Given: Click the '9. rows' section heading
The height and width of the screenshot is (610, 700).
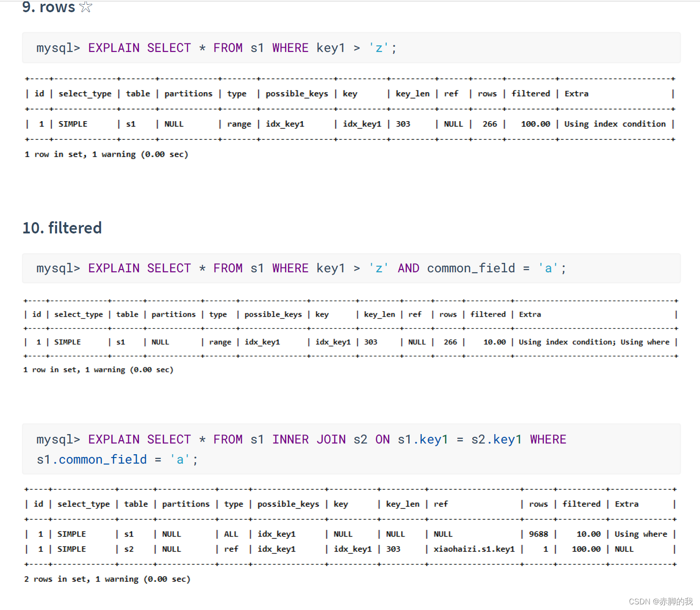Looking at the screenshot, I should (x=49, y=7).
